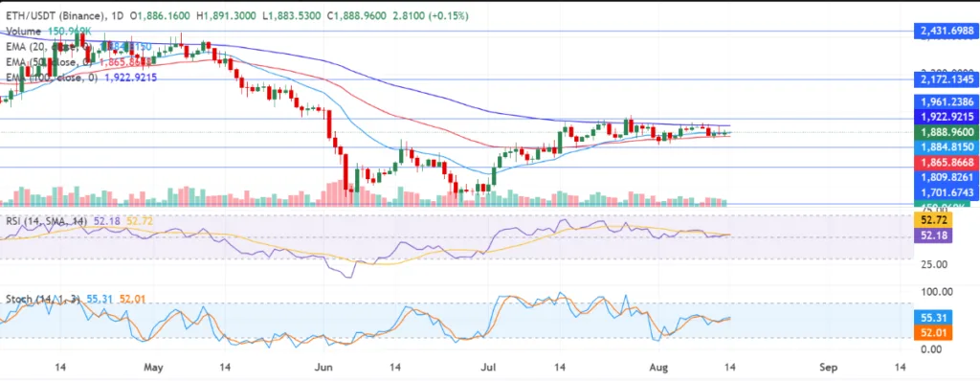Click the purple 52.18 RSI scale label

point(933,235)
